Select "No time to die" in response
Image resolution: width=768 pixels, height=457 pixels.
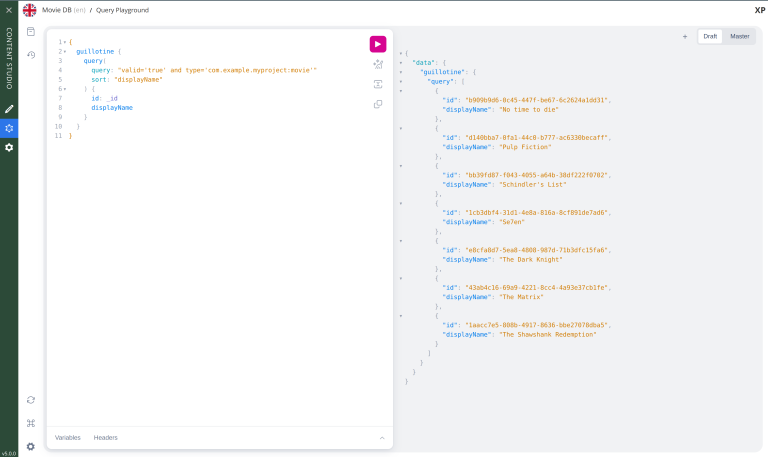pos(528,110)
